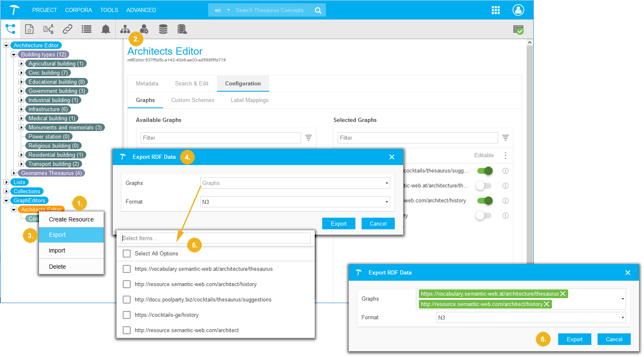Open the N3 Format dropdown with empty Graphs
The width and height of the screenshot is (644, 357).
click(x=295, y=202)
